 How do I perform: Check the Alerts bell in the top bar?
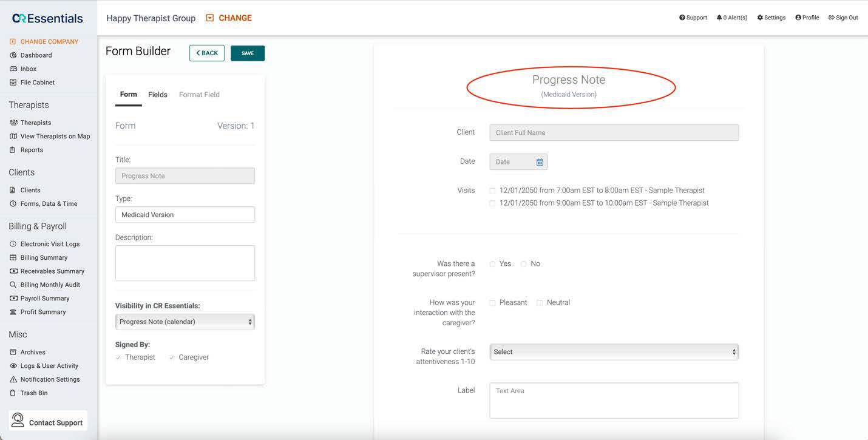(731, 17)
